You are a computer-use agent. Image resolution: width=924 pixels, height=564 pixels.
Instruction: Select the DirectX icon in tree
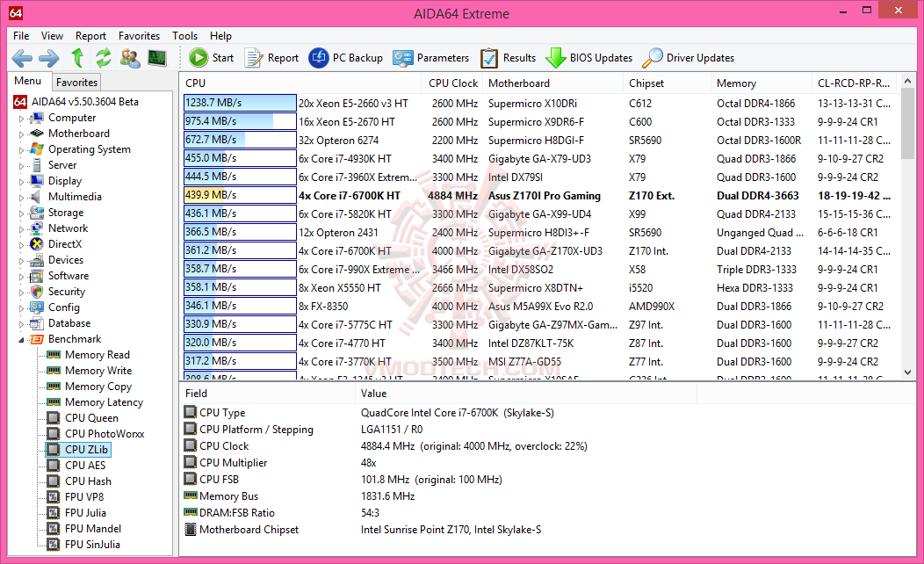click(37, 244)
